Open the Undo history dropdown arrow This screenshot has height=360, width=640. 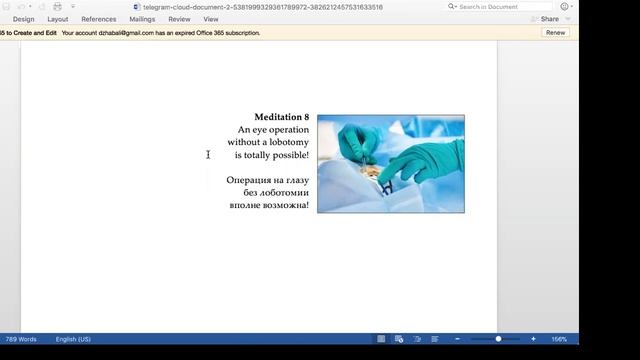click(30, 7)
